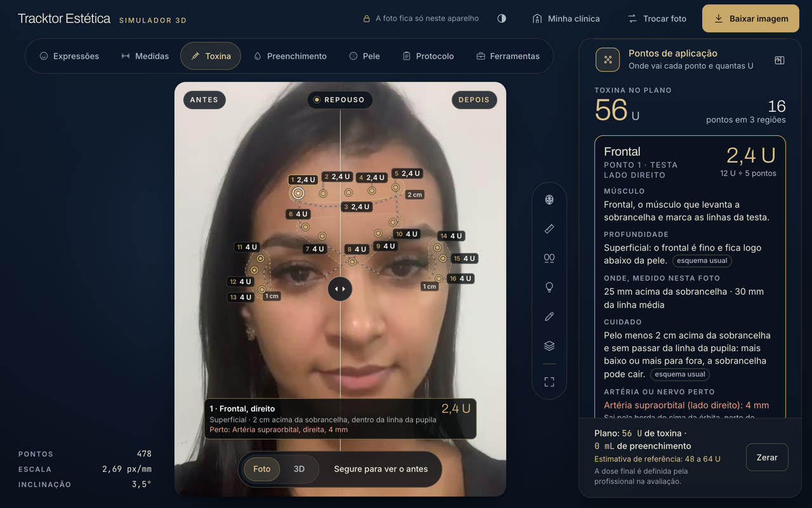Toggle the contrast theme icon in header
This screenshot has width=812, height=508.
click(x=502, y=18)
